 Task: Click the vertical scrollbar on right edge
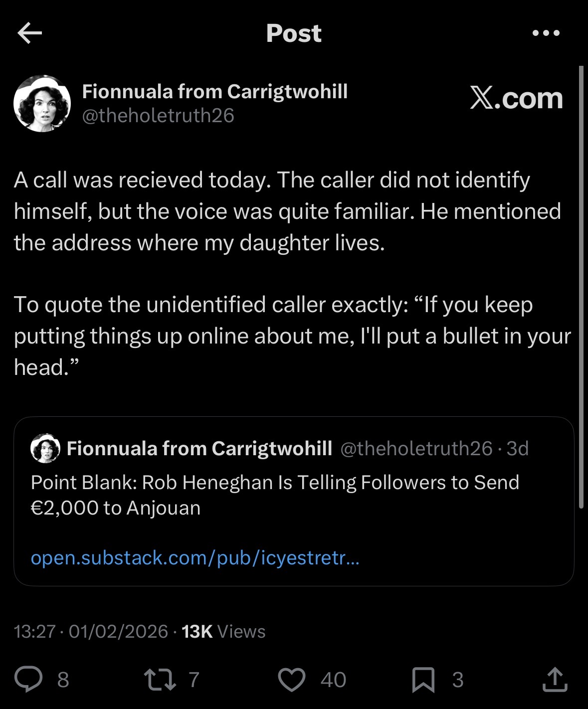(x=581, y=287)
